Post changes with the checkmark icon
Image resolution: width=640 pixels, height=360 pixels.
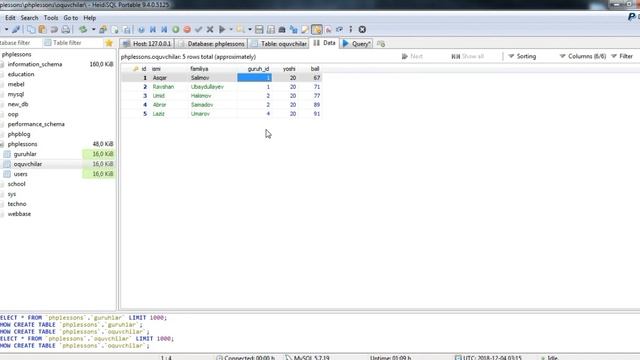click(x=198, y=29)
